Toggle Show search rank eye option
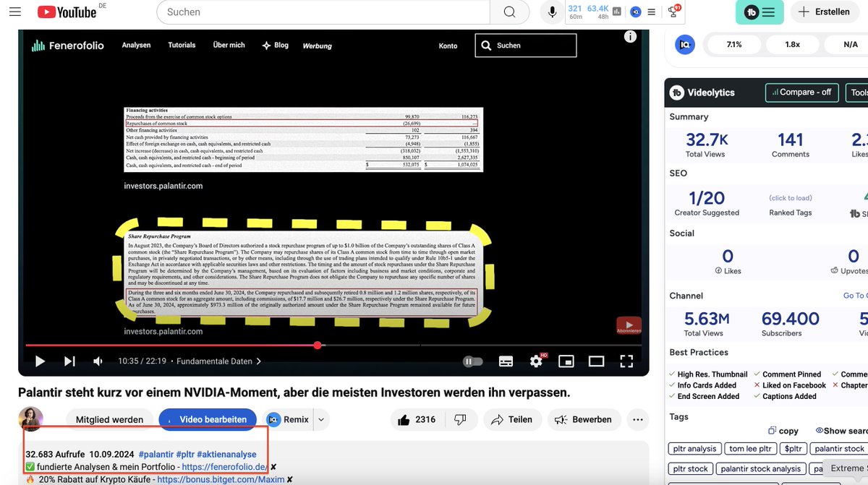868x485 pixels. [841, 431]
